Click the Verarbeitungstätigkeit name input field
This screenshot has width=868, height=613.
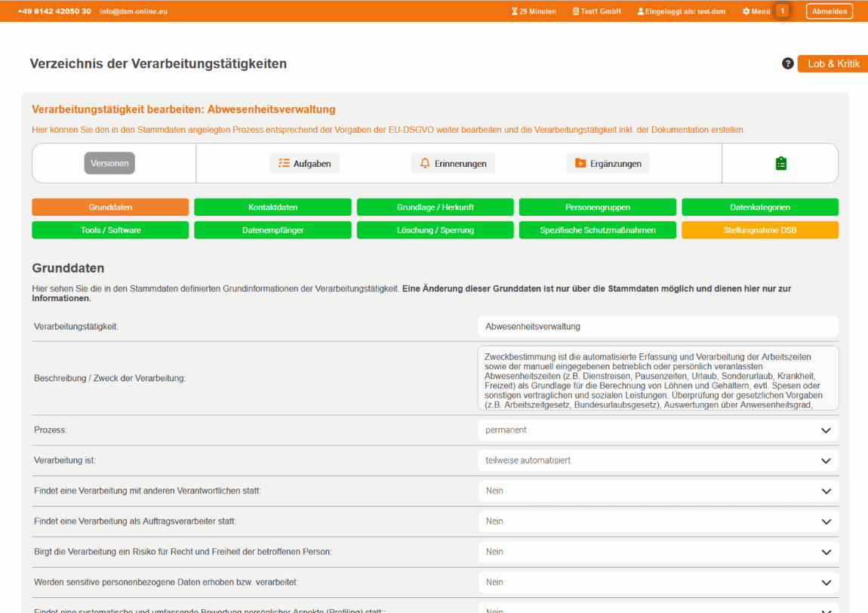point(657,326)
